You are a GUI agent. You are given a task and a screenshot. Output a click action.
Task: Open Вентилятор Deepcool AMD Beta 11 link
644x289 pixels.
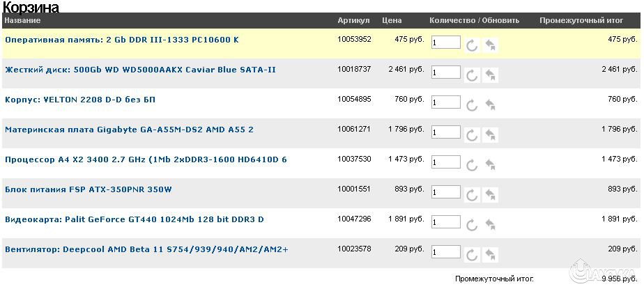click(146, 249)
